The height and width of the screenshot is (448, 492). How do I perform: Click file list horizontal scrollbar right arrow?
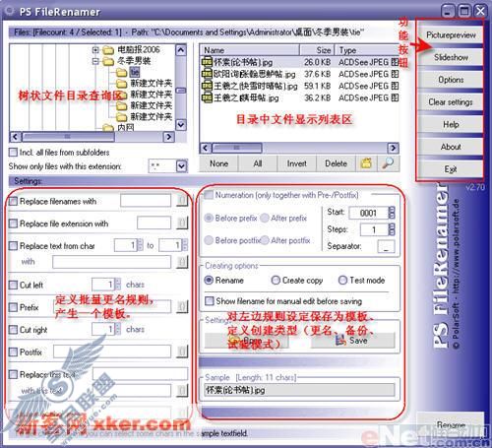click(393, 148)
